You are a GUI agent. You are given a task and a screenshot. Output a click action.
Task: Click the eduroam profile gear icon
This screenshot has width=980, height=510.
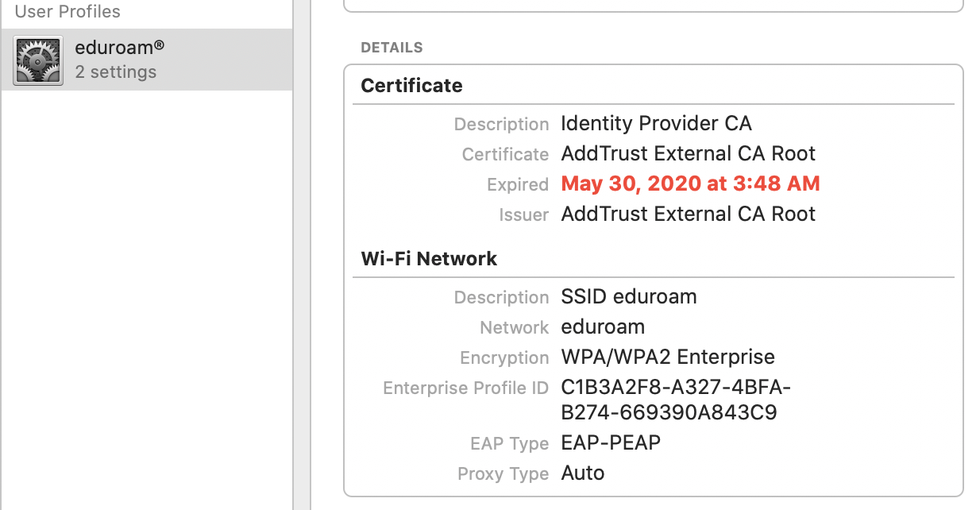click(37, 59)
